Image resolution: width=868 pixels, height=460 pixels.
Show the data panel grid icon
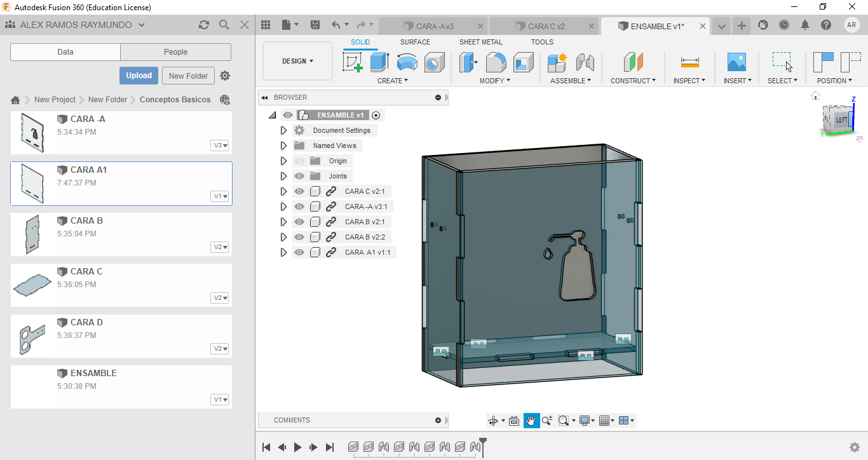point(266,25)
